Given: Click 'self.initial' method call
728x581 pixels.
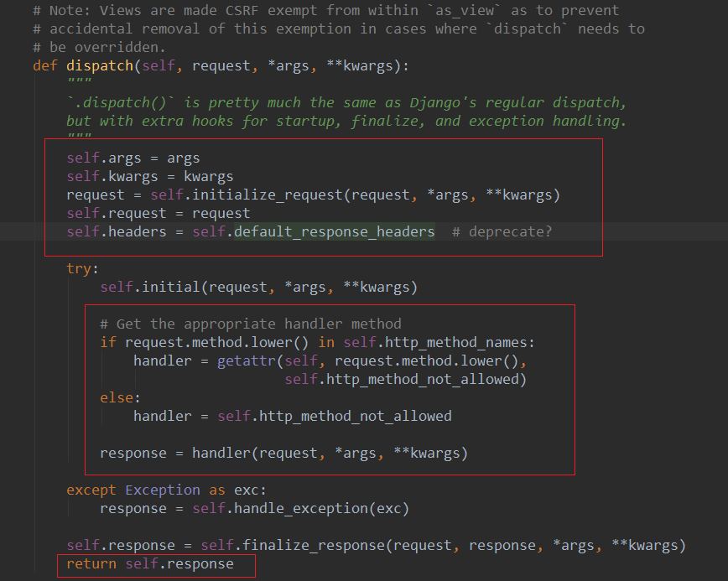Looking at the screenshot, I should click(149, 288).
